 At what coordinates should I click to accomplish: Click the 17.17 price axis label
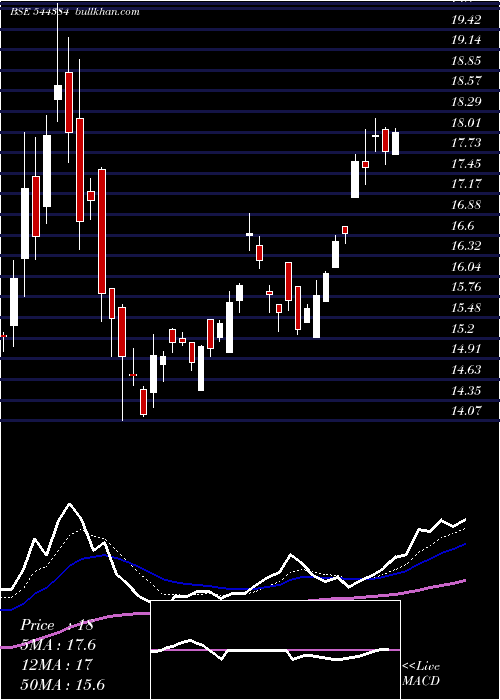(x=466, y=184)
